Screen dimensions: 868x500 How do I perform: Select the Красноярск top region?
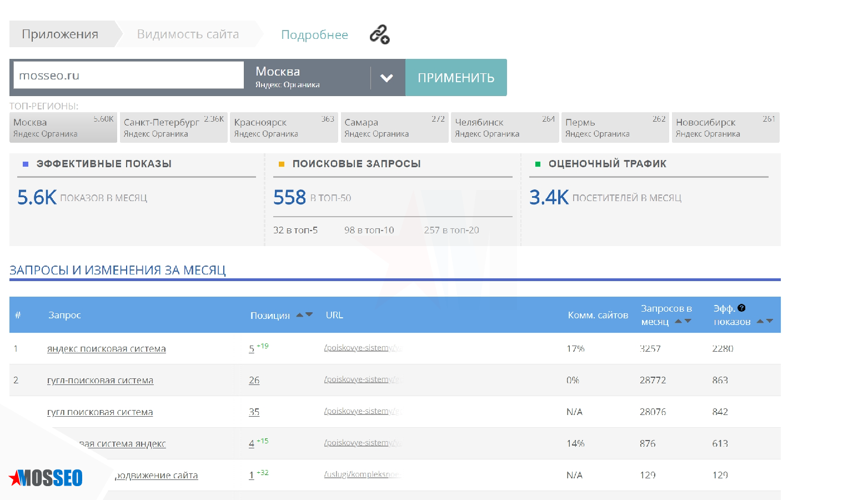click(x=283, y=127)
